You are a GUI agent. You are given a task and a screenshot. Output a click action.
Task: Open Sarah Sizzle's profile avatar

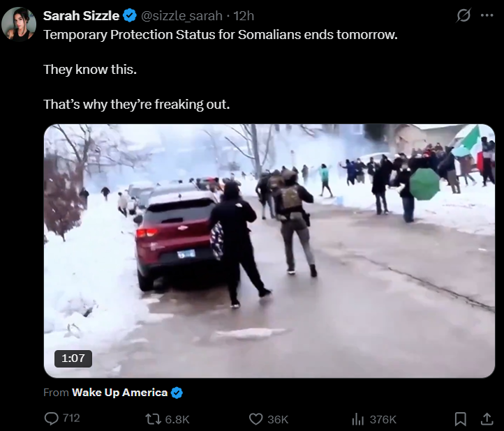(19, 24)
